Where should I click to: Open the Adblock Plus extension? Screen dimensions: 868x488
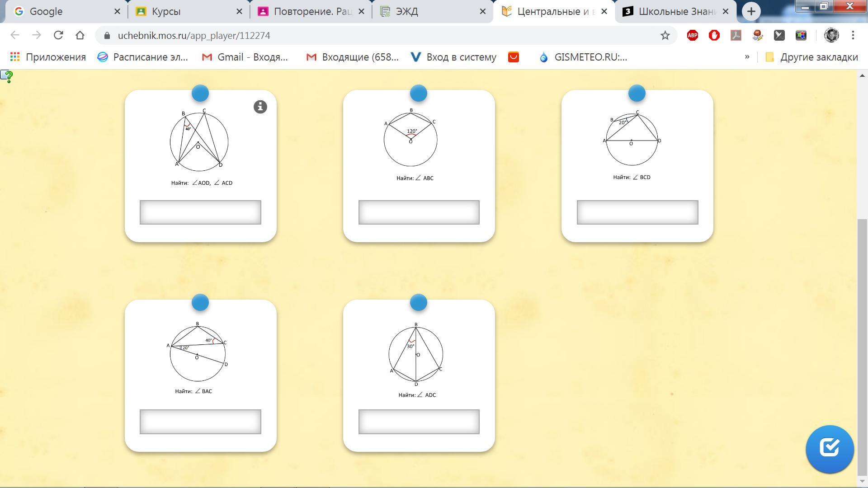click(692, 35)
